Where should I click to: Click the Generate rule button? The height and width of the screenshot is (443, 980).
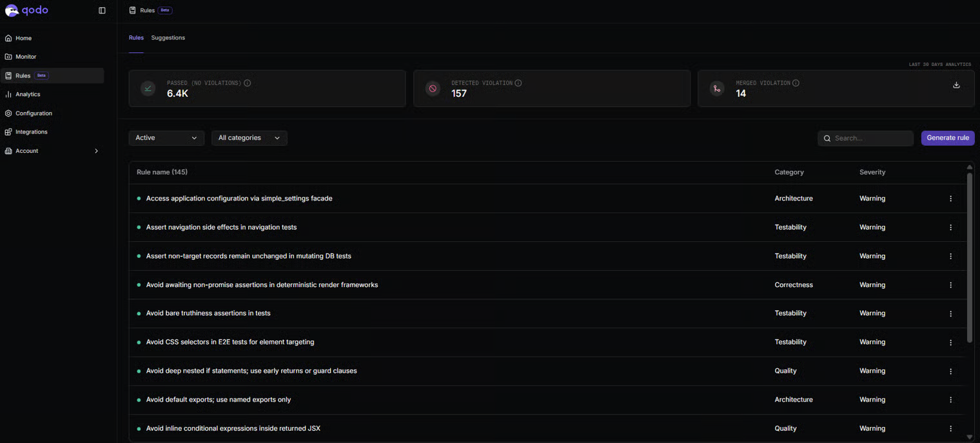[x=947, y=138]
